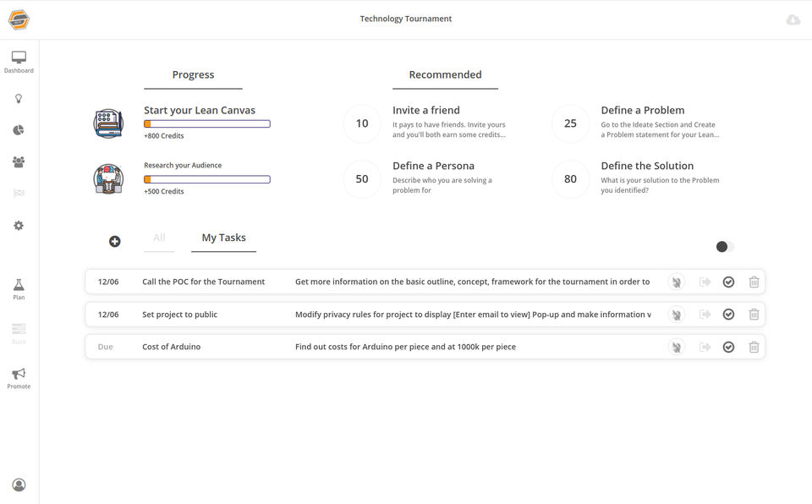Open the Invite a friend recommendation

coord(426,111)
